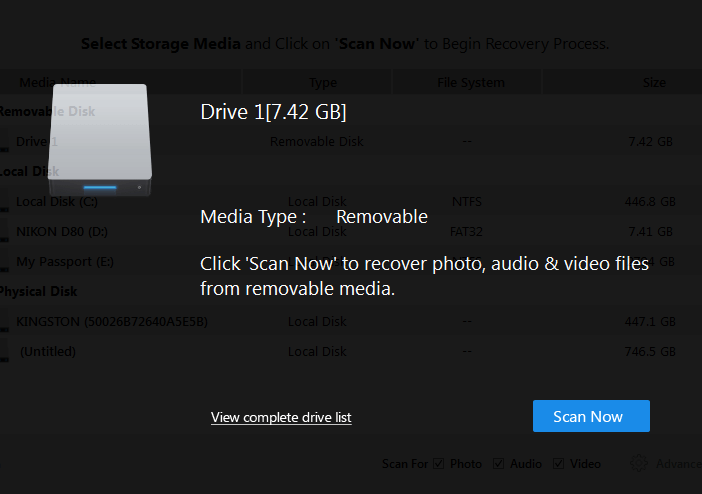702x494 pixels.
Task: Select the My Passport (E:) entry
Action: (65, 262)
